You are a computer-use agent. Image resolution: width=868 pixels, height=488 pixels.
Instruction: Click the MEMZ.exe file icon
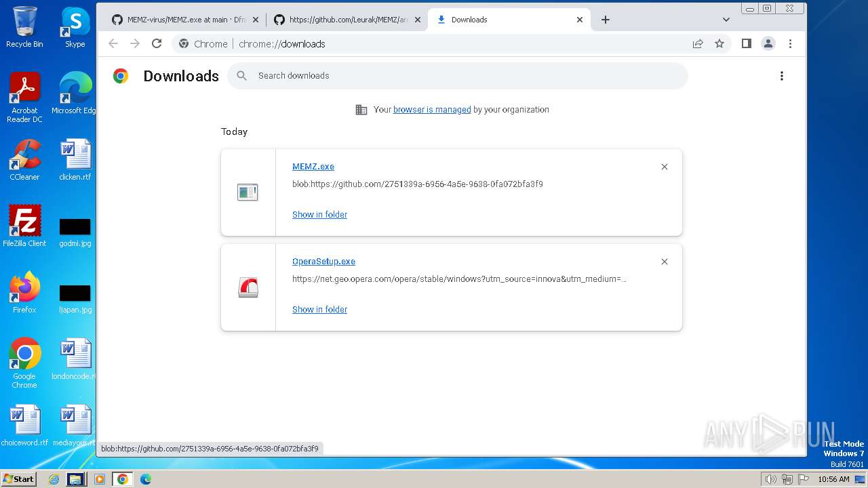click(248, 192)
